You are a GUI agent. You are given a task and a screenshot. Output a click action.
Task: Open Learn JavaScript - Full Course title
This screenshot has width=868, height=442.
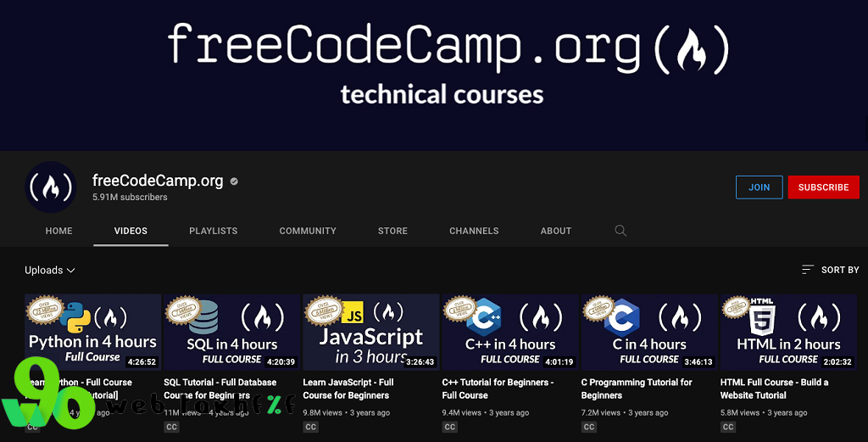[348, 389]
